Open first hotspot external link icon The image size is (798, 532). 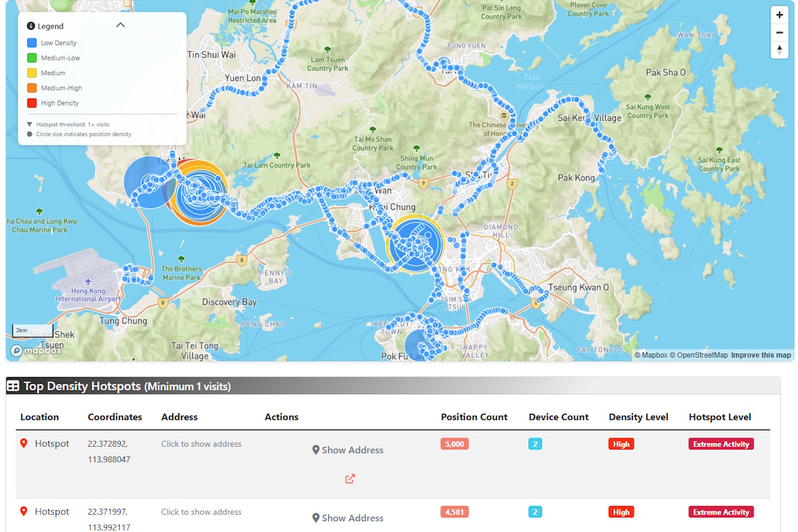(x=350, y=478)
